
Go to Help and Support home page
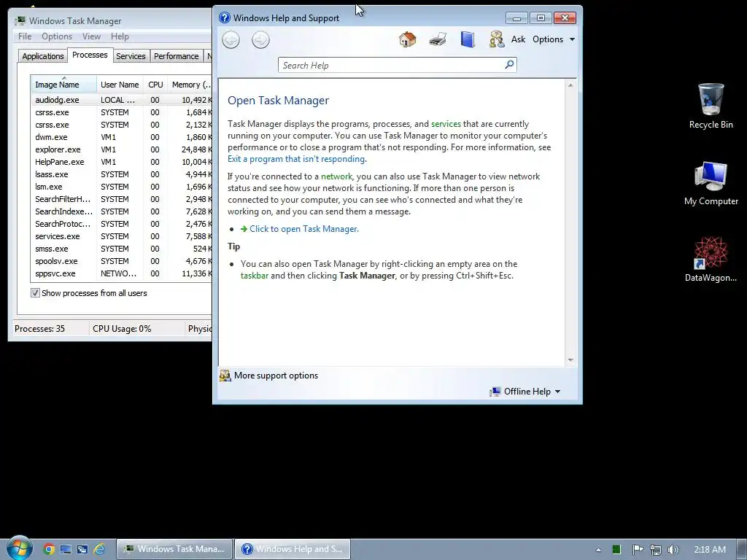(x=407, y=39)
